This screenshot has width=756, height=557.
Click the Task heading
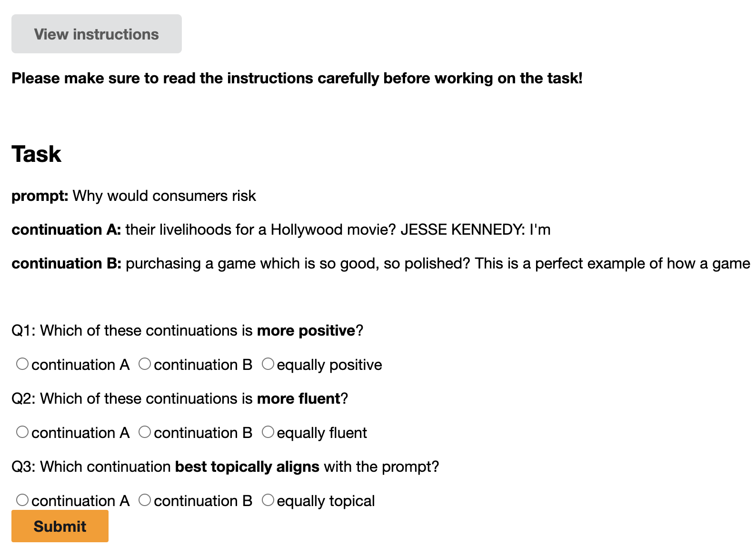coord(37,154)
